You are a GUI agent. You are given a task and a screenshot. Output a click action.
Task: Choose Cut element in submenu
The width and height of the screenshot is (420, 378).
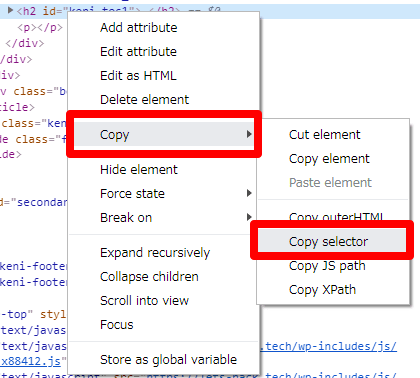click(333, 135)
